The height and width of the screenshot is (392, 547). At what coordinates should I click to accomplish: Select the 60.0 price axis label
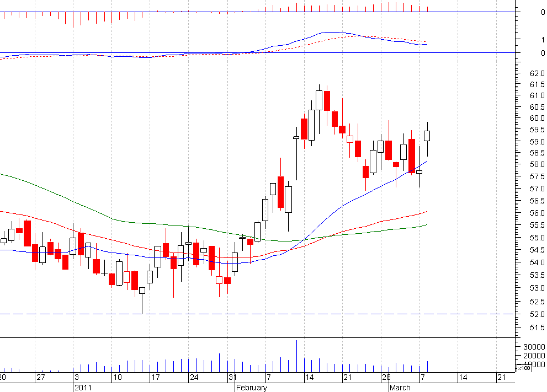click(x=537, y=118)
